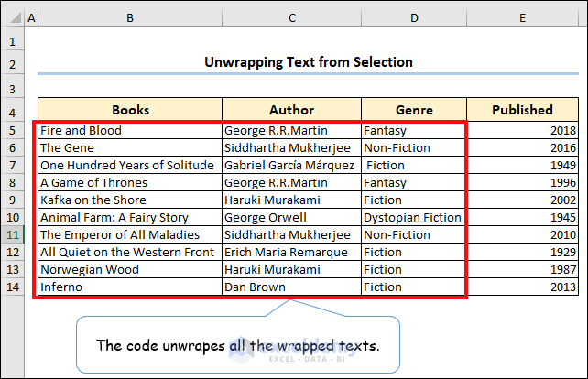Select the 'Fire and Blood' cell
588x379 pixels.
tap(130, 130)
